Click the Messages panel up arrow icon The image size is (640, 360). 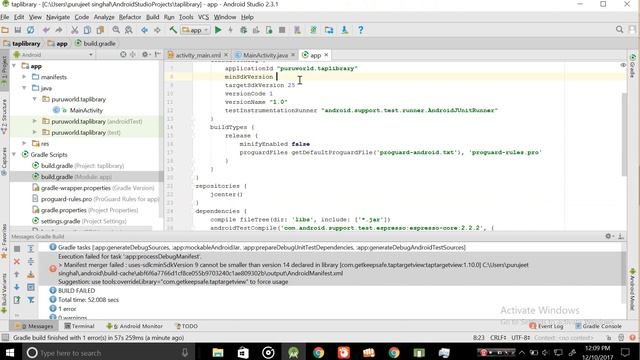(17, 274)
